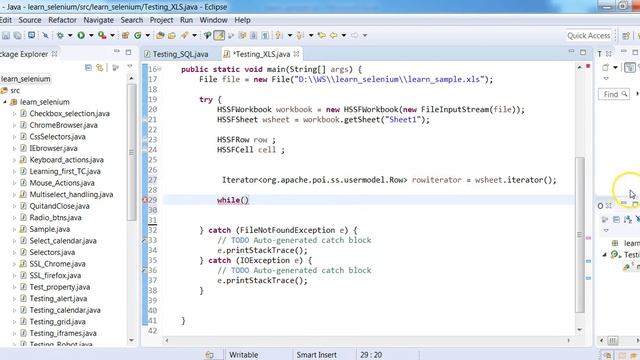Collapse the learn_selenium package tree node
The height and width of the screenshot is (360, 640).
coord(5,102)
